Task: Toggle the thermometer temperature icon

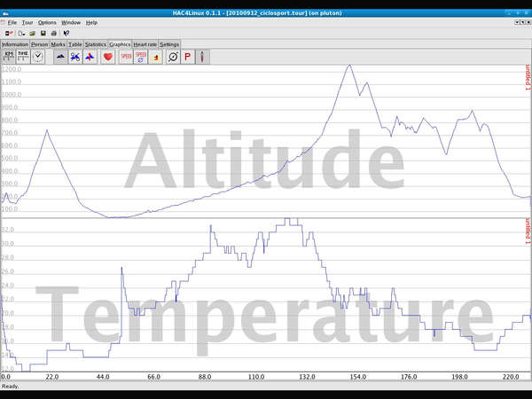Action: point(203,56)
